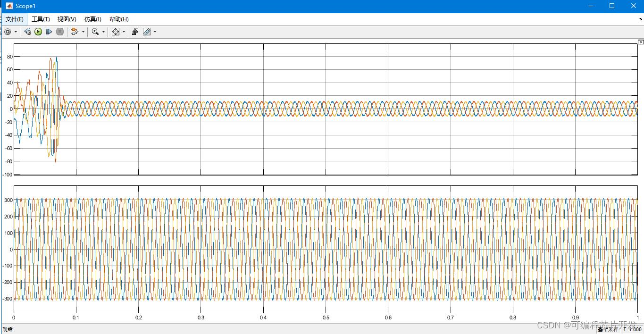
Task: Click the Step Back simulation icon
Action: [28, 32]
